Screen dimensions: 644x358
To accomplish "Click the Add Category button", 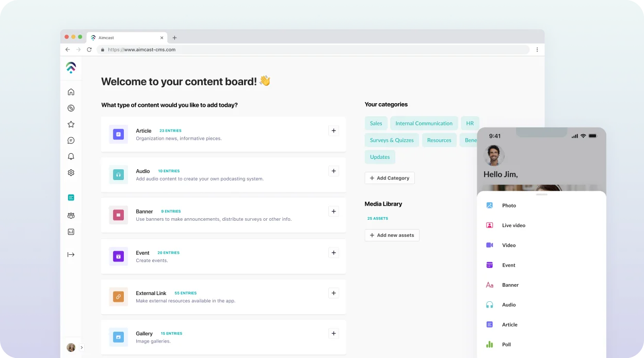I will click(x=390, y=178).
